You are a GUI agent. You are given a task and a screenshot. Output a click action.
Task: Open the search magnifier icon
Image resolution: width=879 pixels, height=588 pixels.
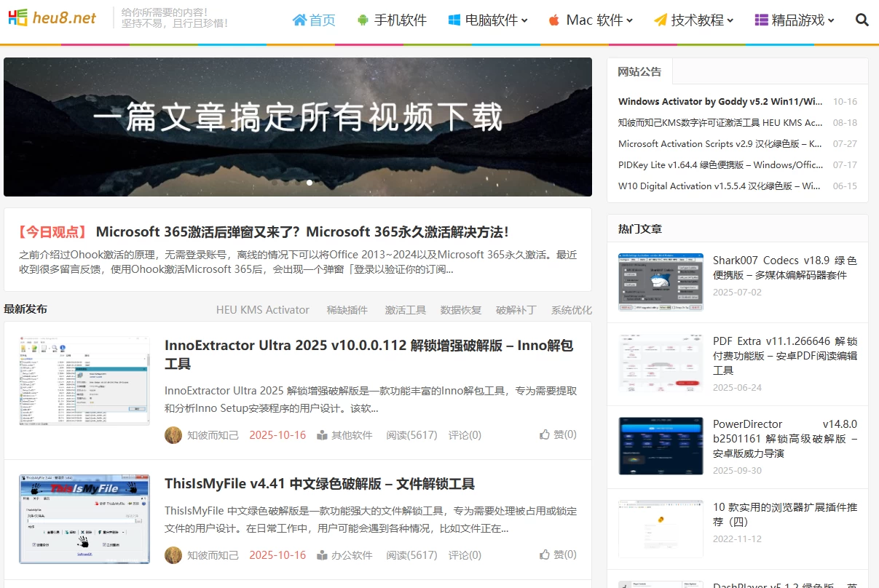[x=862, y=20]
